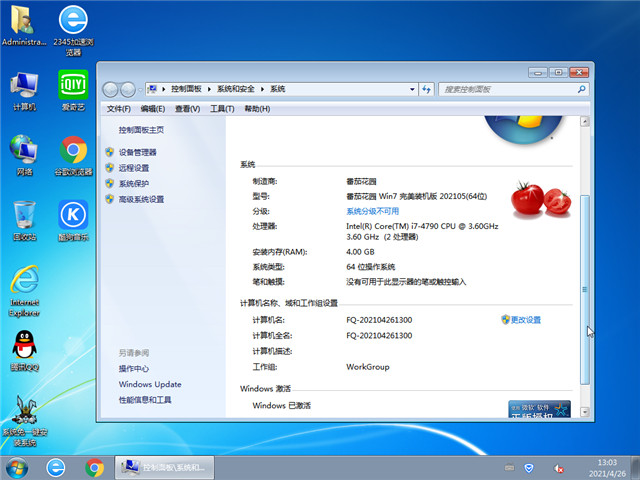This screenshot has height=480, width=640.
Task: Open the 系统兔一键安装系统 desktop icon
Action: [25, 420]
